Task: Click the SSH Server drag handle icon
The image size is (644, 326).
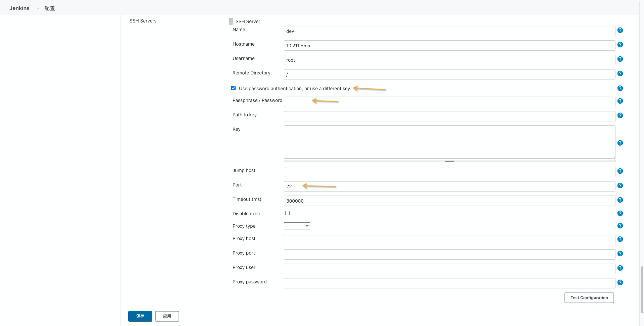Action: click(231, 21)
